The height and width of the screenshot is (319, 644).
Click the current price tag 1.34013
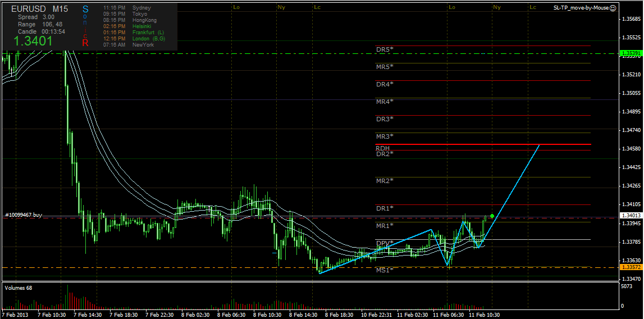[x=631, y=216]
